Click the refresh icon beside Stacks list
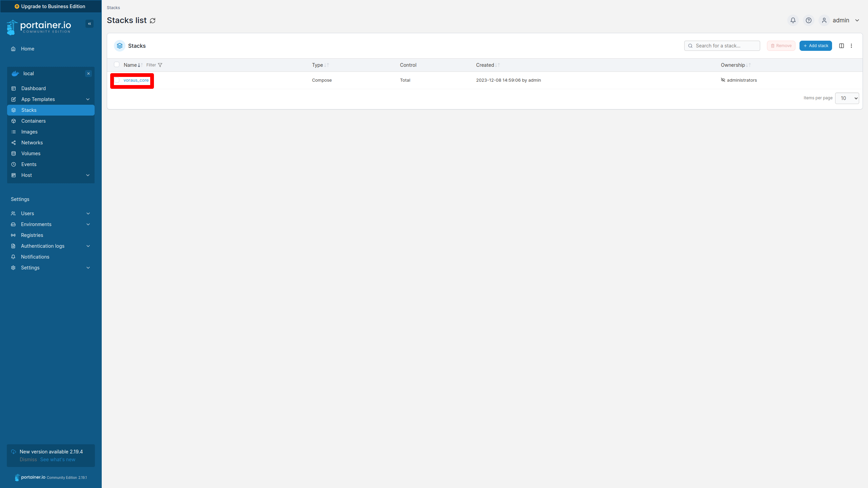 point(153,21)
